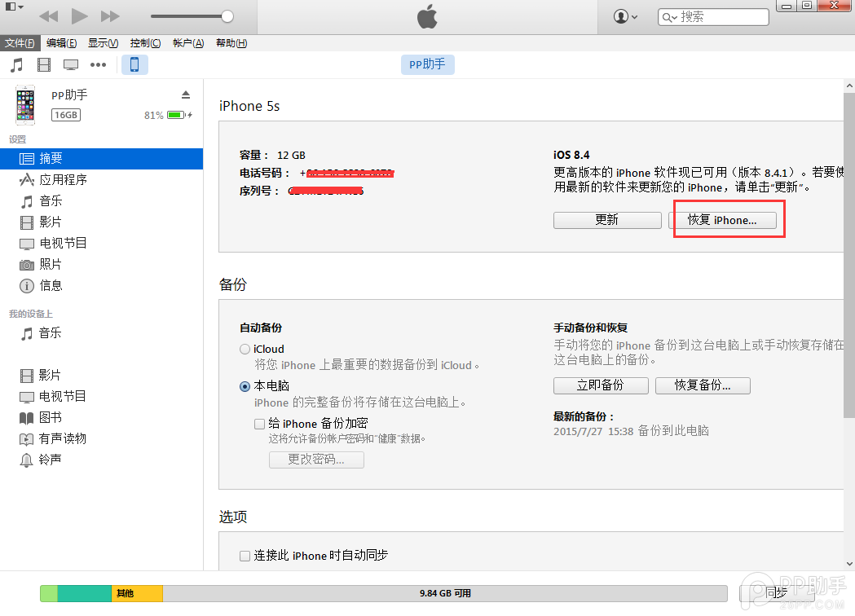Click the scroll up arrow
This screenshot has width=855, height=616.
[849, 86]
